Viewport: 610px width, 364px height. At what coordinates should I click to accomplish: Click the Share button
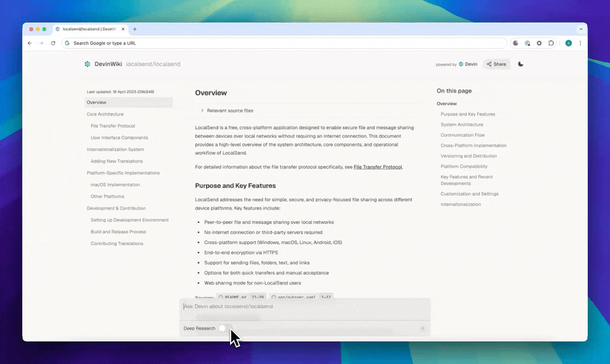(x=496, y=64)
